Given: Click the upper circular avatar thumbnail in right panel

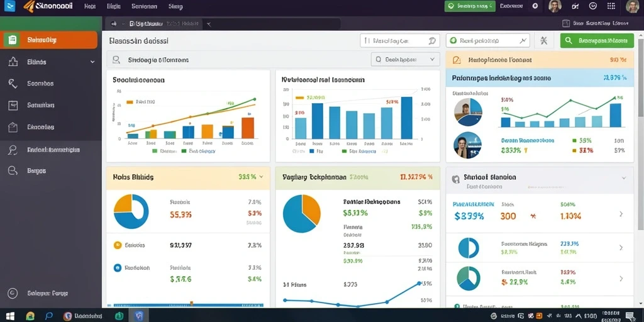Looking at the screenshot, I should coord(468,112).
